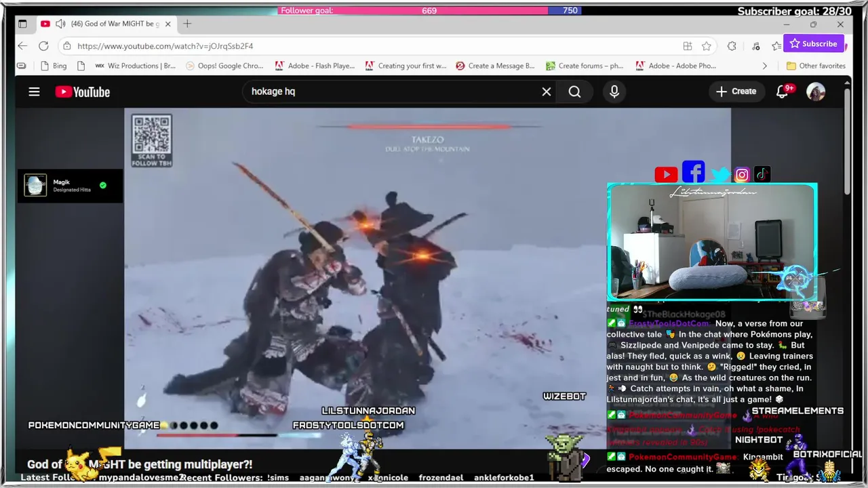868x488 pixels.
Task: Open the Create forums bookmark
Action: [585, 66]
